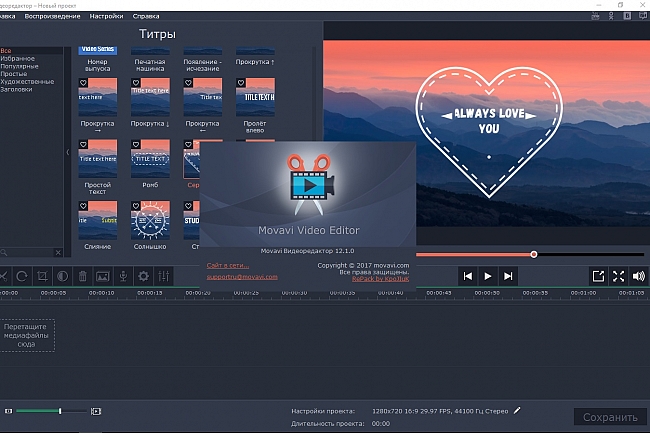This screenshot has width=650, height=433.
Task: Click the 00:00:50 timeline mark
Action: click(x=487, y=293)
